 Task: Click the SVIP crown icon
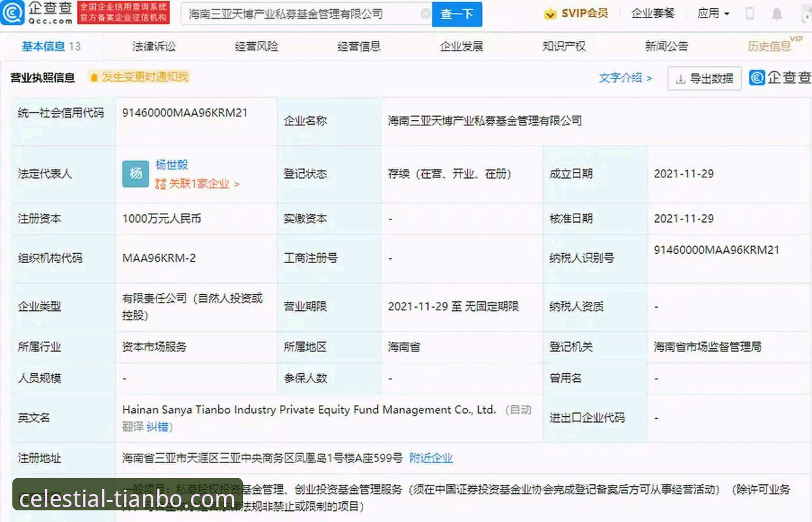[550, 14]
